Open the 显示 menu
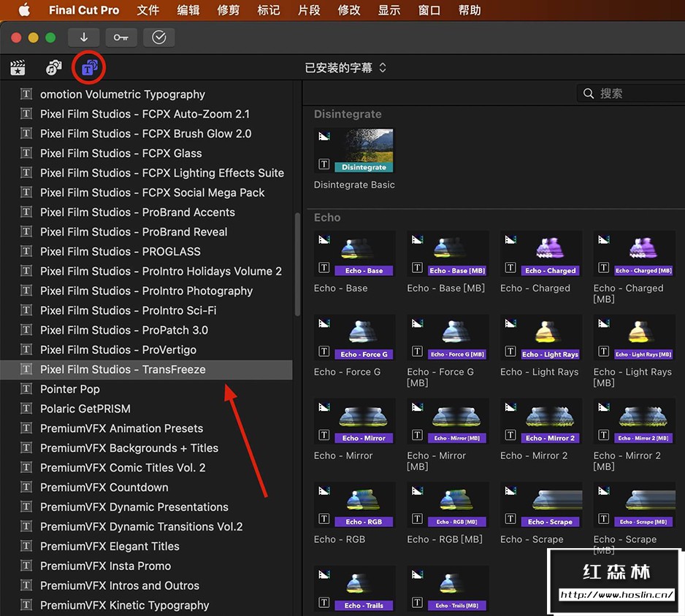Screen dimensions: 685x616 click(389, 9)
